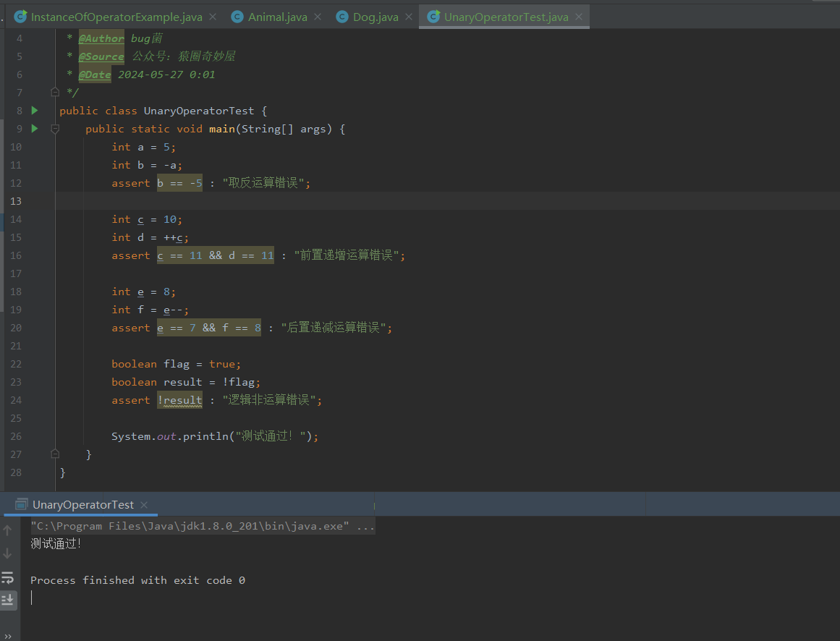840x641 pixels.
Task: Toggle soft-wrap in the run console
Action: pos(7,577)
